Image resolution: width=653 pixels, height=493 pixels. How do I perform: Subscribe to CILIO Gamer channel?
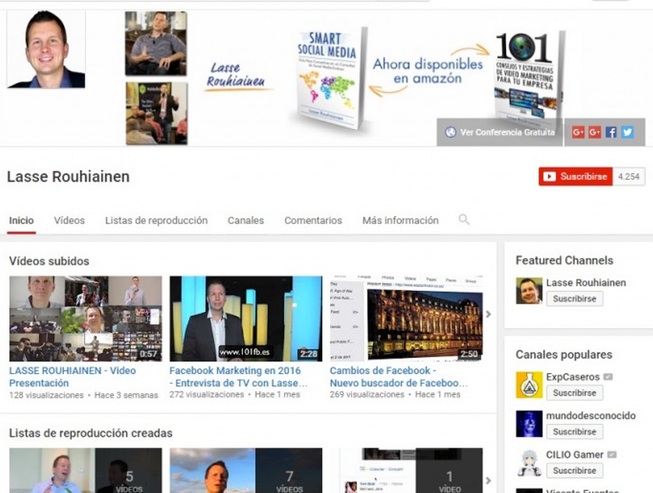[x=574, y=471]
